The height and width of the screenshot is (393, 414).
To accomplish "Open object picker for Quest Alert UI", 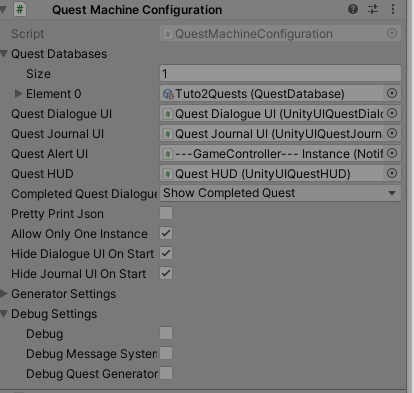I will click(x=392, y=153).
